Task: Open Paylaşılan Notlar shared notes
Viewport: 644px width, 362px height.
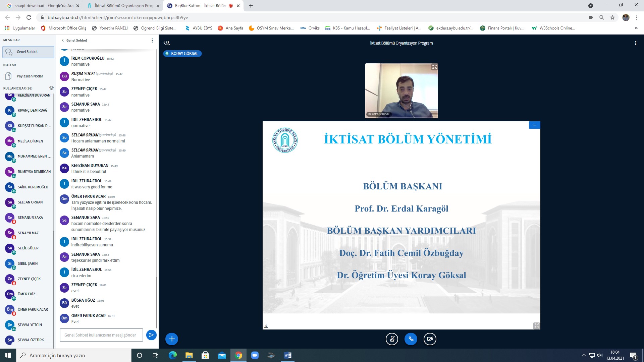Action: 30,76
